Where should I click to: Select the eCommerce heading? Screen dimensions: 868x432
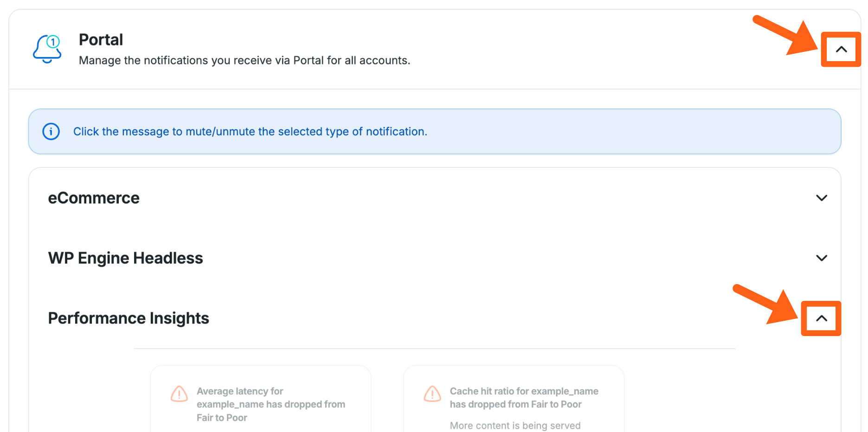point(94,198)
